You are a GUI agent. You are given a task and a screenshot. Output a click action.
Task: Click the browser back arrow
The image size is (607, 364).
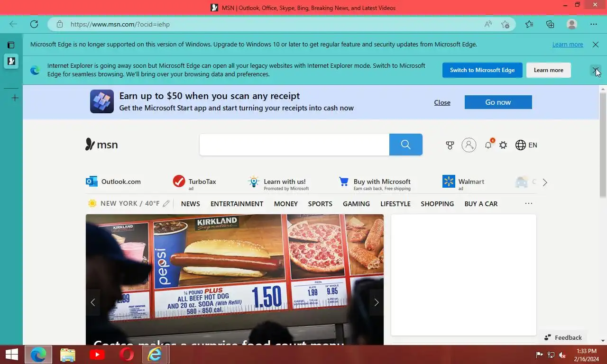[x=13, y=24]
